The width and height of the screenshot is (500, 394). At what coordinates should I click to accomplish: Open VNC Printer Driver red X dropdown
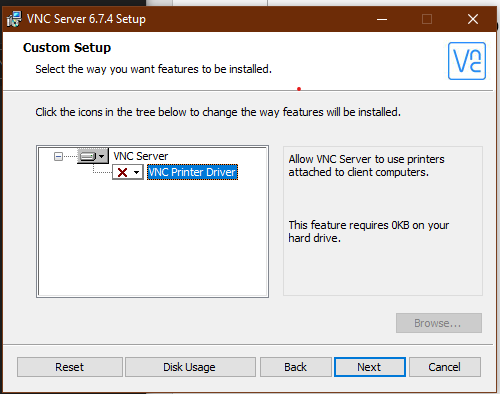(x=128, y=172)
